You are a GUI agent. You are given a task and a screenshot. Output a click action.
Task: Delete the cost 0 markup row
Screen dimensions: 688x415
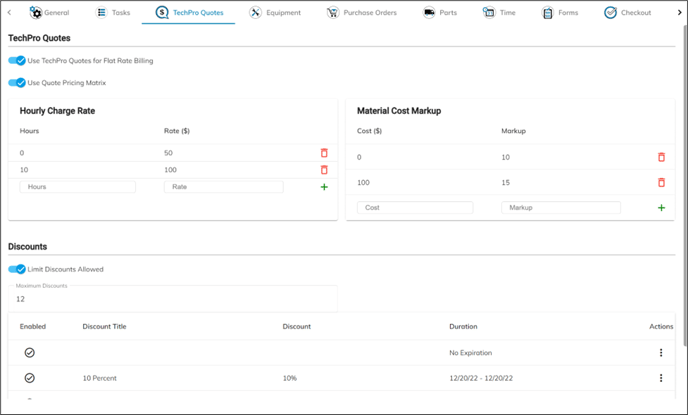(x=662, y=157)
